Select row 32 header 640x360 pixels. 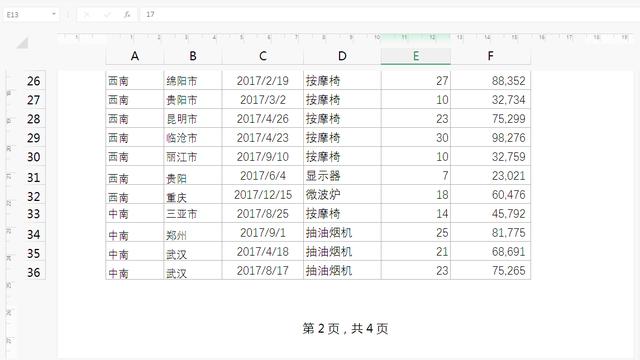(34, 196)
